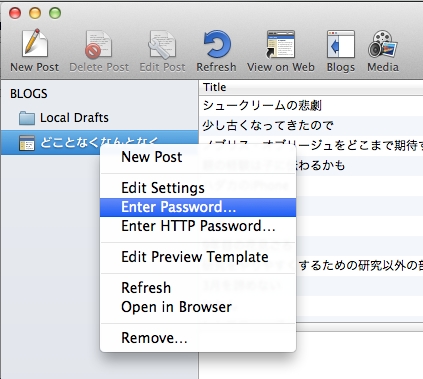Select the Local Drafts sidebar label
Image resolution: width=423 pixels, height=379 pixels.
point(74,118)
